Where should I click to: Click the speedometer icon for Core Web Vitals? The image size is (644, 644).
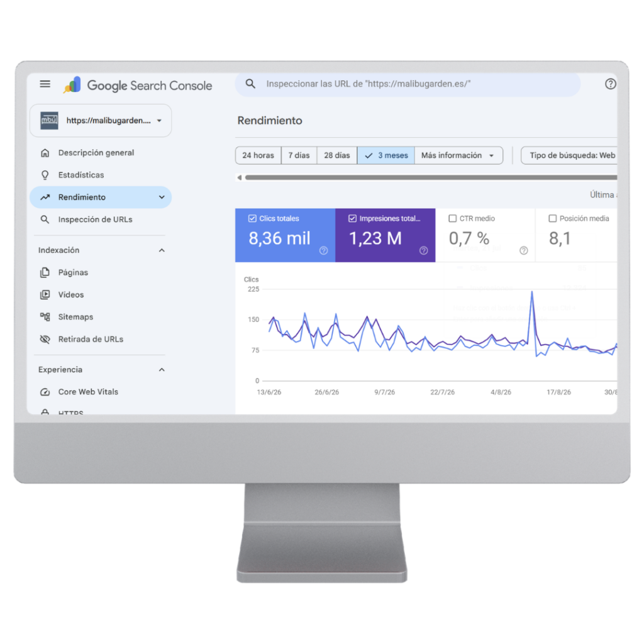coord(45,392)
